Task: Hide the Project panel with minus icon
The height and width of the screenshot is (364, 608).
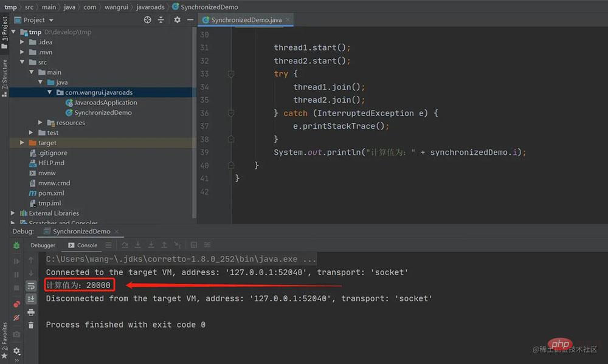Action: (x=190, y=20)
